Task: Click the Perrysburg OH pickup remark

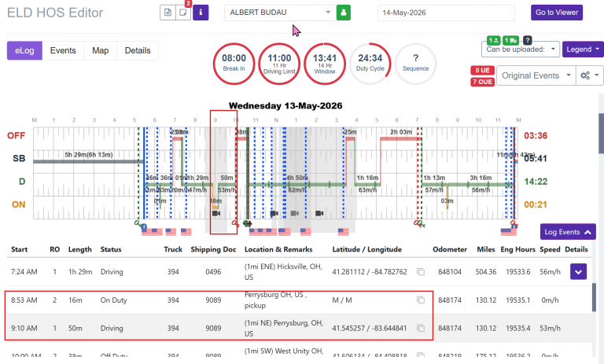Action: pyautogui.click(x=275, y=300)
